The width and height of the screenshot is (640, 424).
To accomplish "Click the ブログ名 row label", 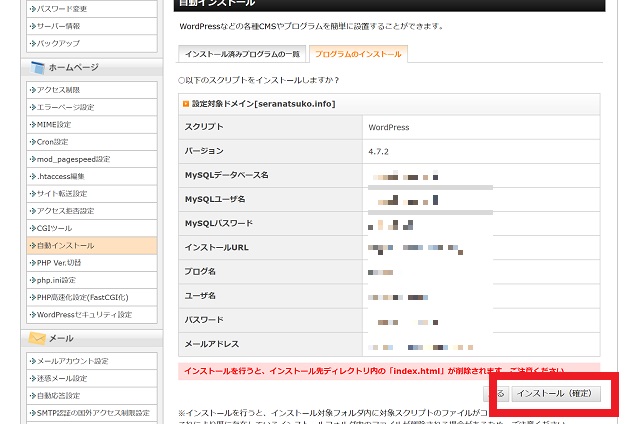I will 200,271.
